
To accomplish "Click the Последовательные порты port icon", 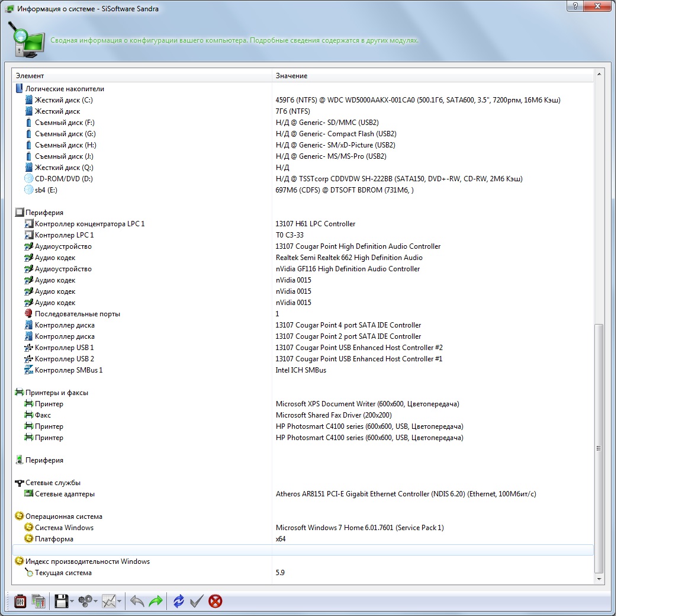I will click(x=28, y=313).
